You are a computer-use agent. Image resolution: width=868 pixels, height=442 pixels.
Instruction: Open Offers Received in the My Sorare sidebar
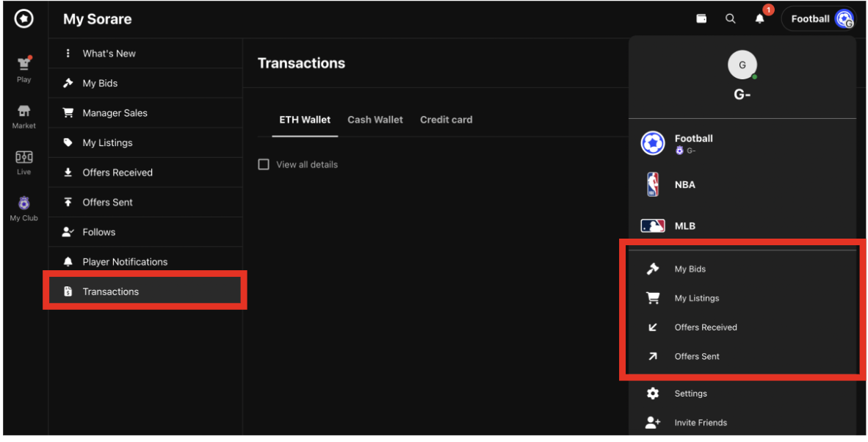[145, 173]
